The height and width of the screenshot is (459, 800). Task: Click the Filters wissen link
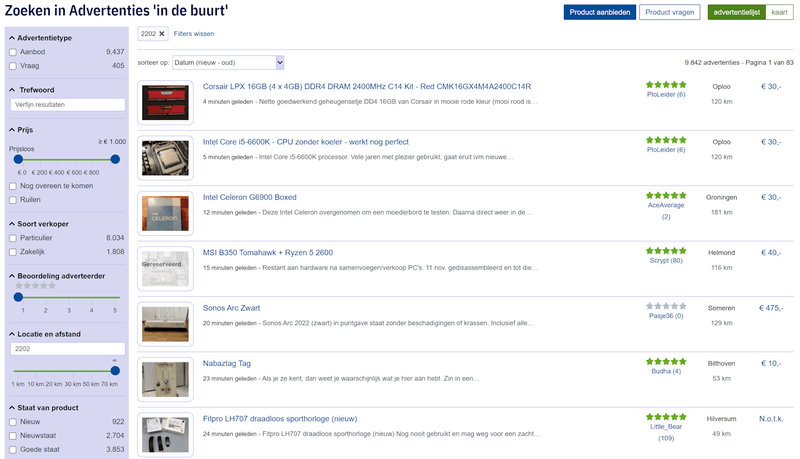click(x=194, y=34)
